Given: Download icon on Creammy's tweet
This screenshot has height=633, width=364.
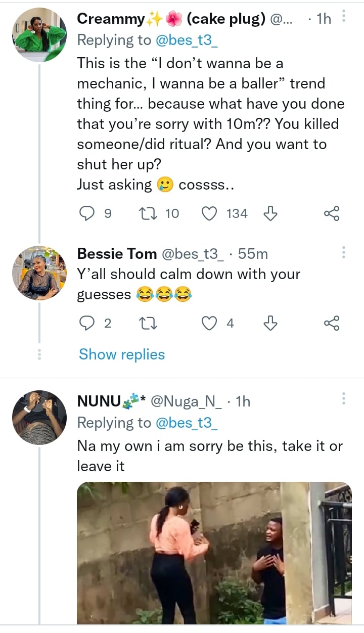Looking at the screenshot, I should tap(270, 214).
